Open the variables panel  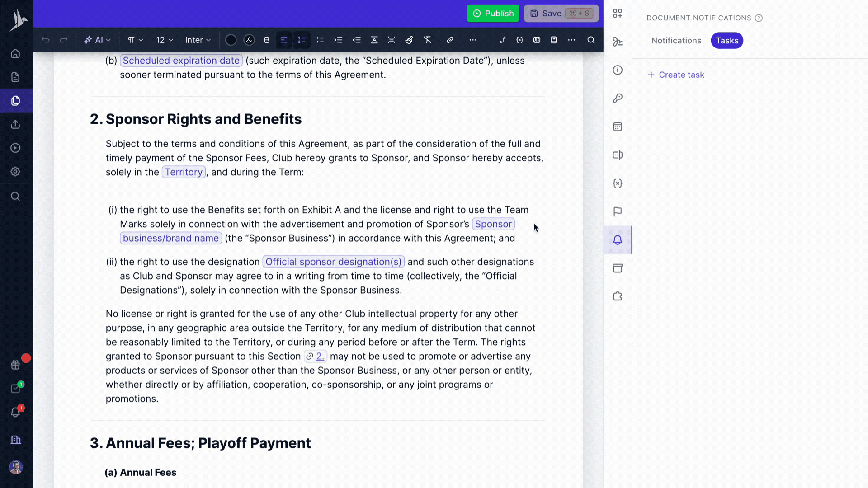[x=617, y=183]
